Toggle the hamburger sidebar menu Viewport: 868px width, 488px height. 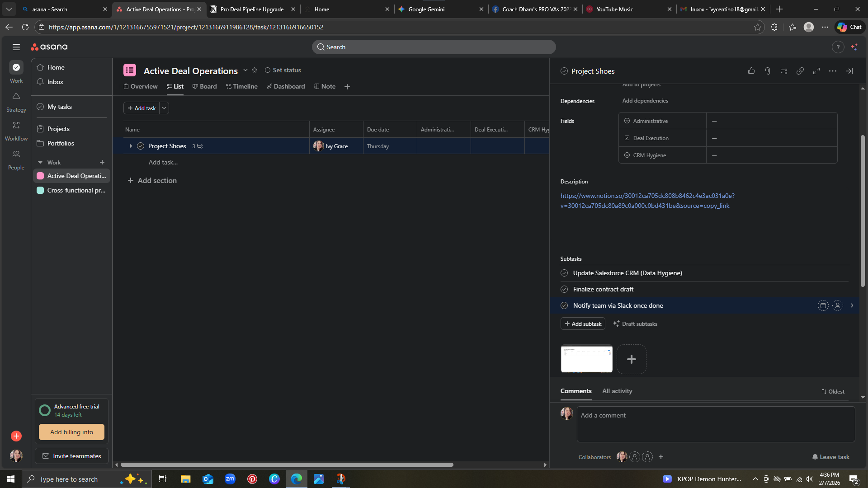click(16, 47)
